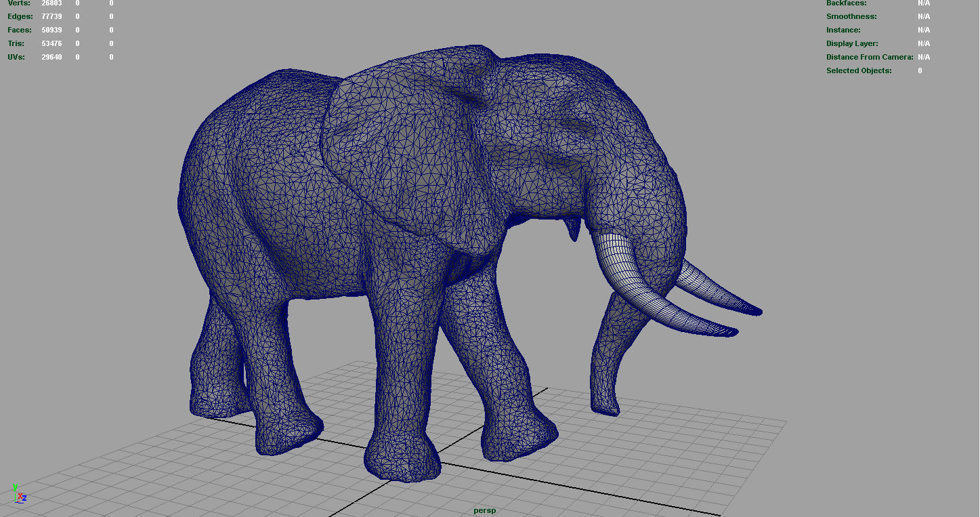This screenshot has height=517, width=980.
Task: Click the vertex count value 26803
Action: pos(51,3)
